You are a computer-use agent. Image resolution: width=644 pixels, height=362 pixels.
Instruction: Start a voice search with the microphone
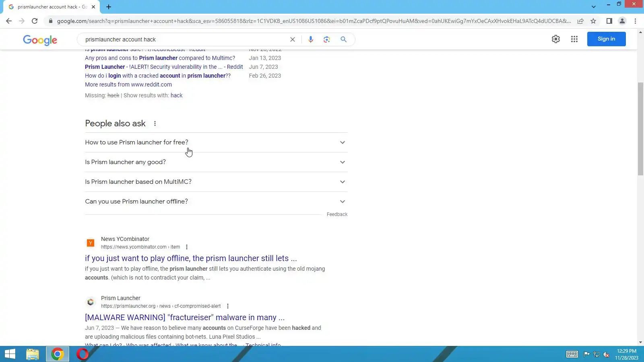[x=311, y=39]
